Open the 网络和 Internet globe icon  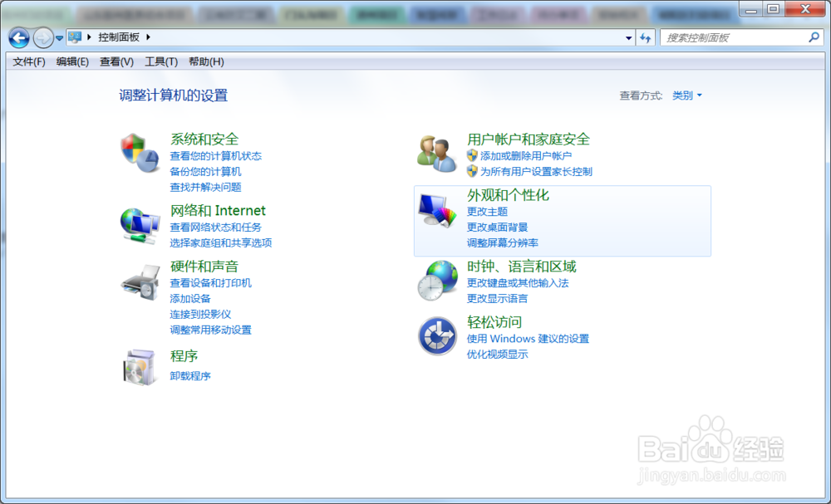coord(140,226)
